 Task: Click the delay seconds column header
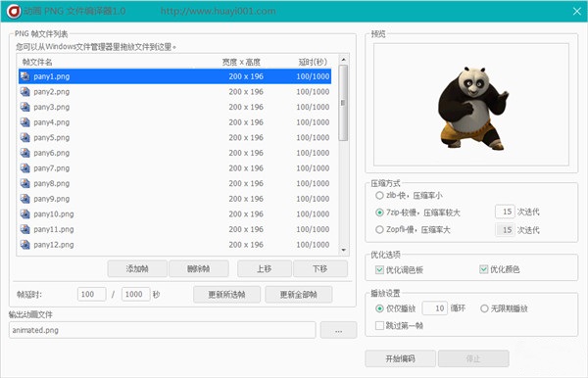(313, 62)
